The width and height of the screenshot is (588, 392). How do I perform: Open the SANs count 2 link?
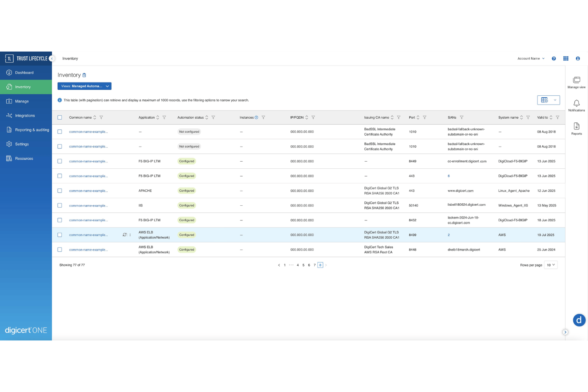tap(449, 235)
